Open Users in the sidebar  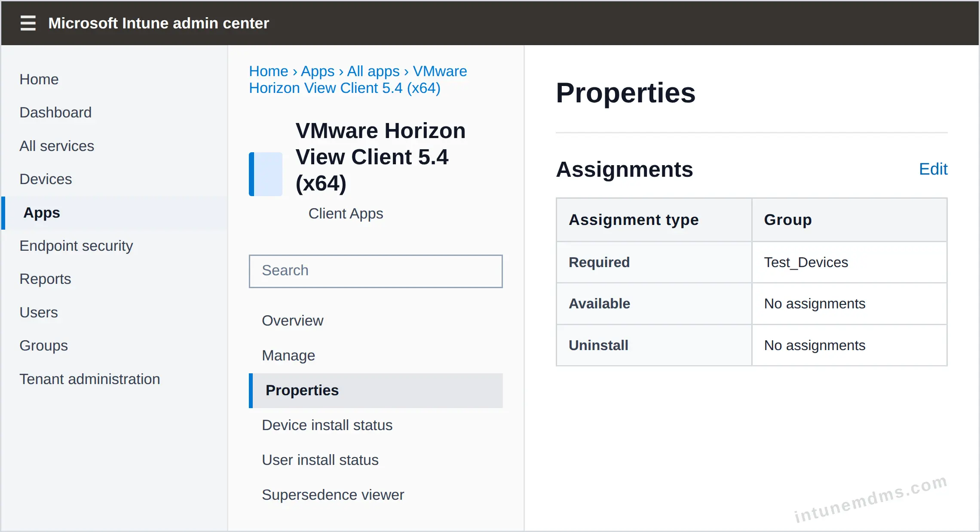39,312
